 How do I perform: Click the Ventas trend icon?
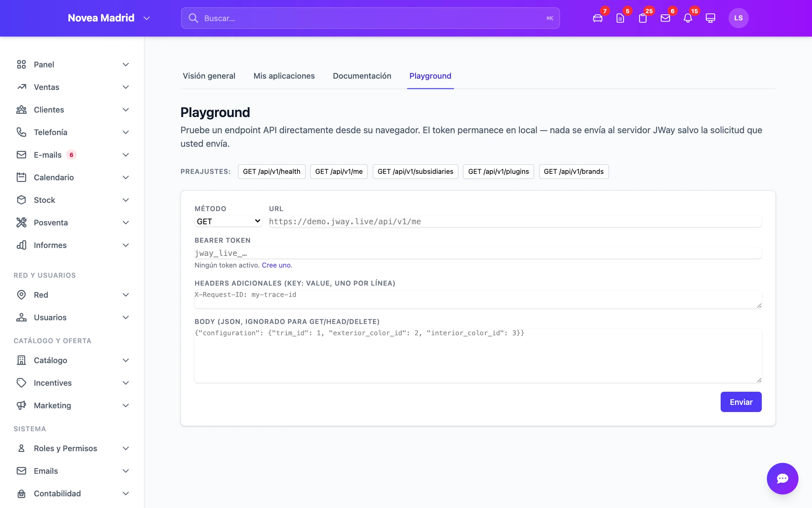[21, 87]
